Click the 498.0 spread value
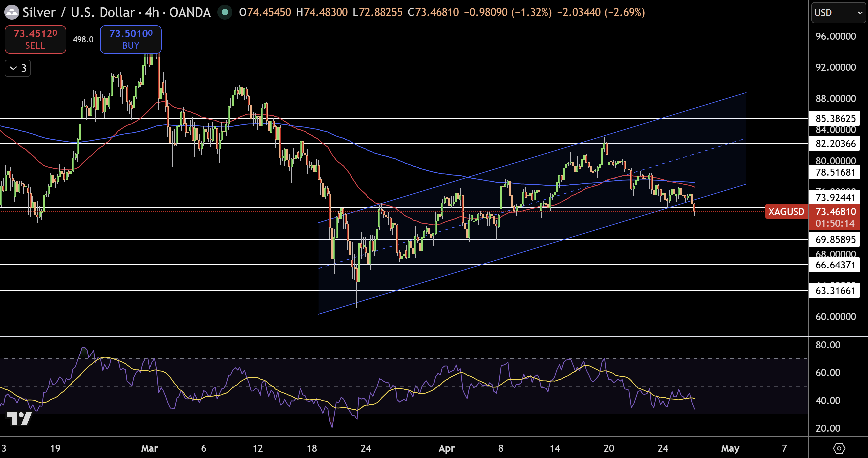This screenshot has width=868, height=458. tap(83, 39)
